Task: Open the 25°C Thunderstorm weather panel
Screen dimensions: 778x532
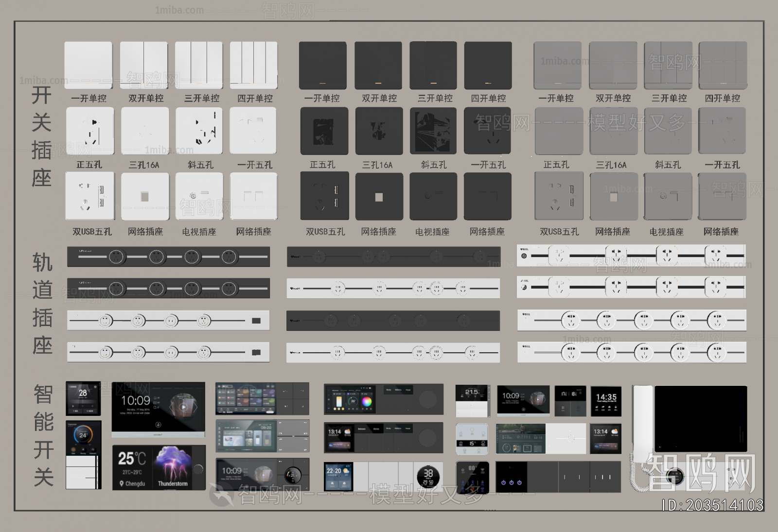Action: [x=159, y=467]
